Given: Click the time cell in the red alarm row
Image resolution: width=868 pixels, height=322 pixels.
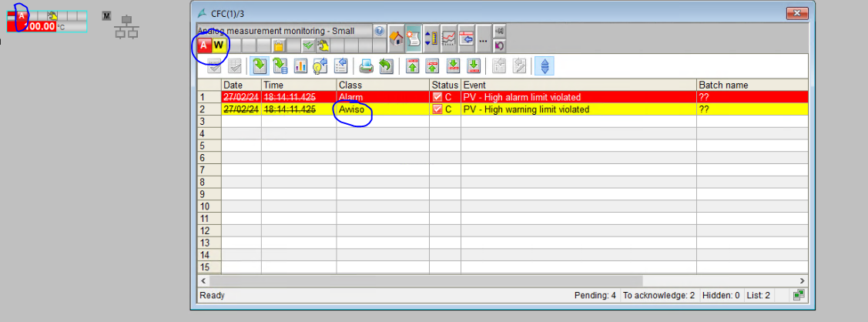Looking at the screenshot, I should pyautogui.click(x=299, y=97).
